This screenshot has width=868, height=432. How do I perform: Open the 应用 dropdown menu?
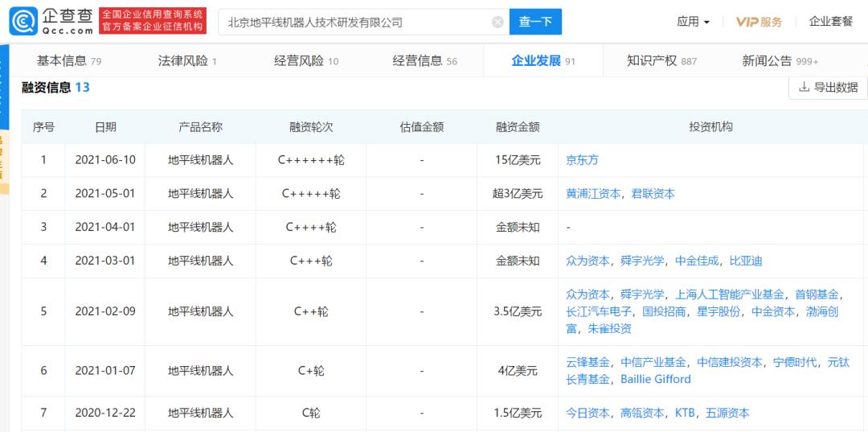click(693, 23)
